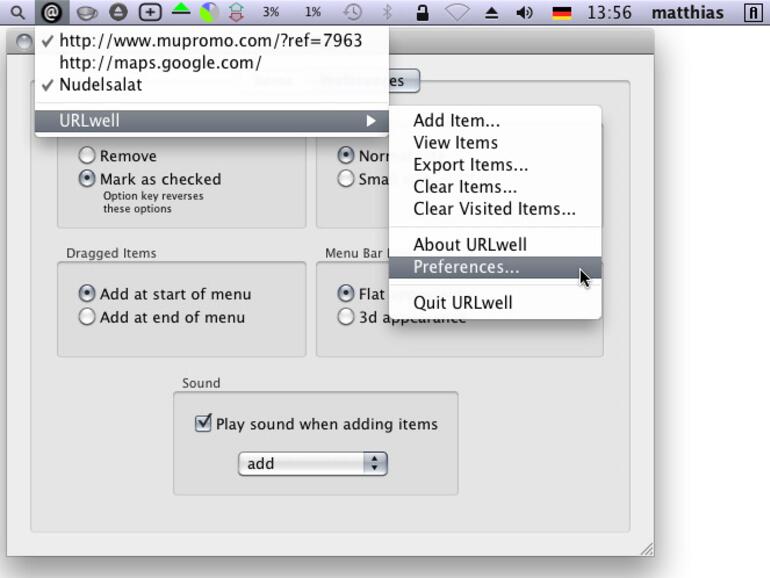770x578 pixels.
Task: Select Add at start of menu
Action: 87,294
